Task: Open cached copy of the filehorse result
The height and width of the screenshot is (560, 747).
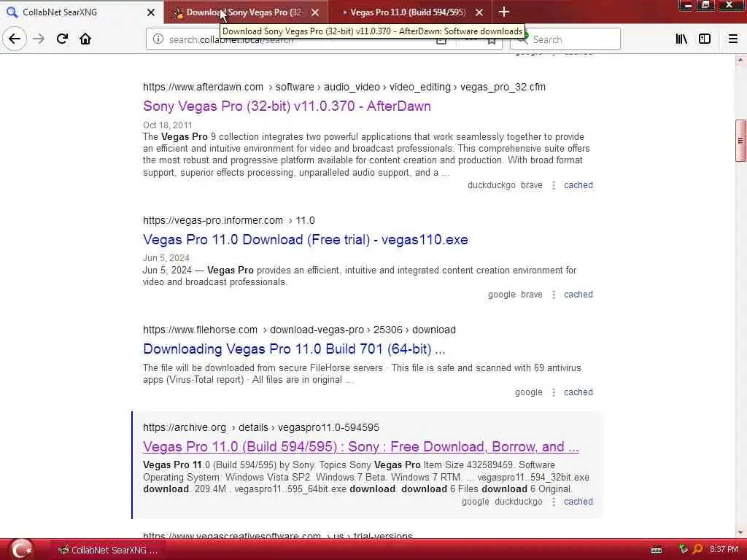Action: click(578, 392)
